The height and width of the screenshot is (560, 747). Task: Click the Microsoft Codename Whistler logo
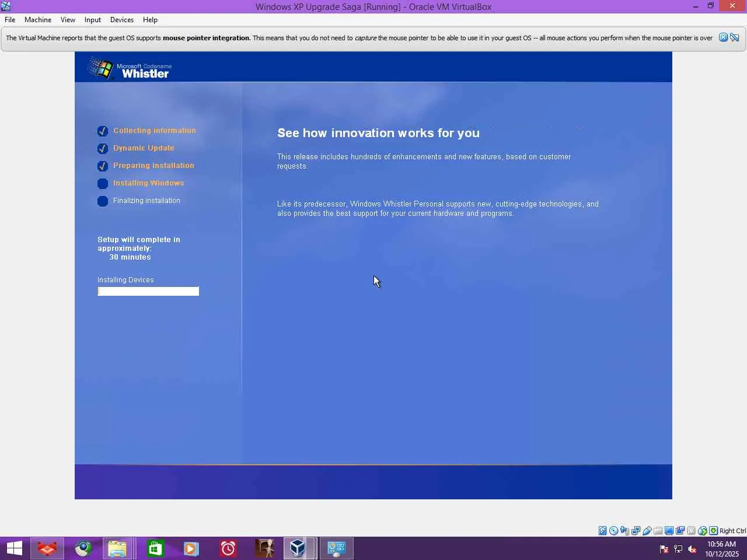(130, 69)
